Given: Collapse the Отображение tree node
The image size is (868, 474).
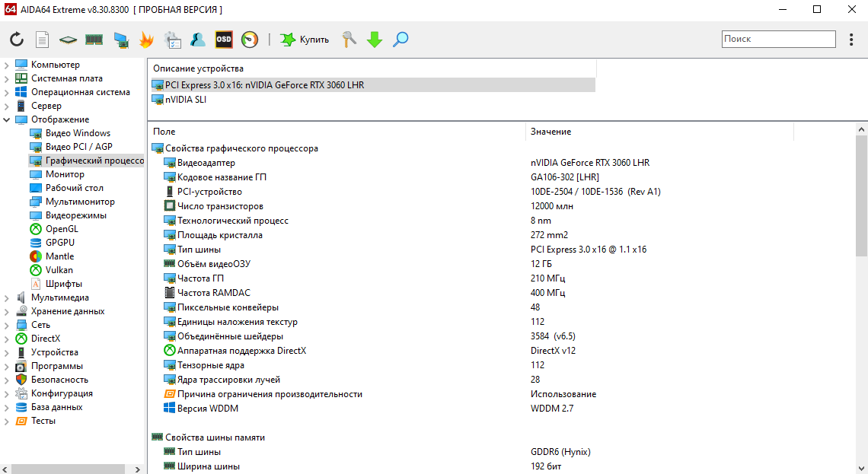Looking at the screenshot, I should point(7,119).
